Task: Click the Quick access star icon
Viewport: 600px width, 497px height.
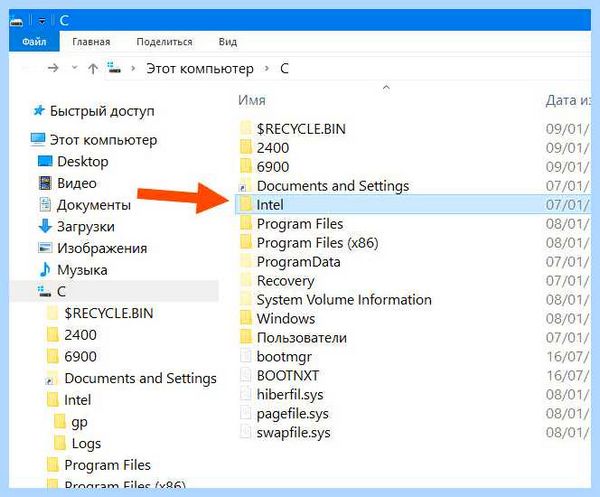Action: pyautogui.click(x=39, y=111)
